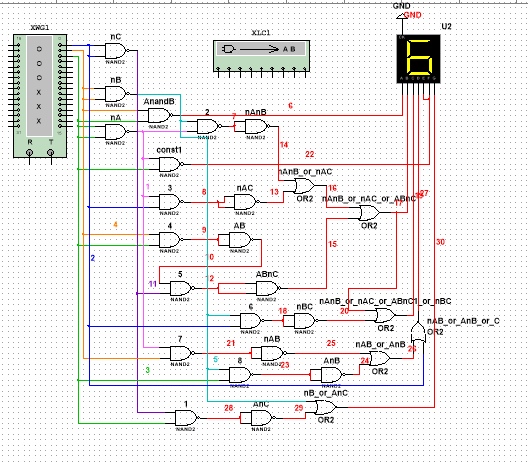Click the red GND net label
The width and height of the screenshot is (528, 462).
pos(413,15)
